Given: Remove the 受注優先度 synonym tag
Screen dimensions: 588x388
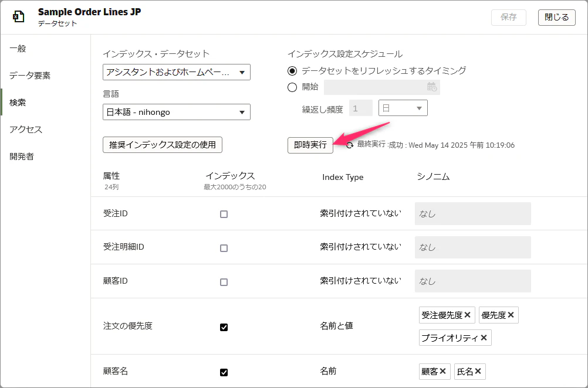Looking at the screenshot, I should pyautogui.click(x=467, y=315).
